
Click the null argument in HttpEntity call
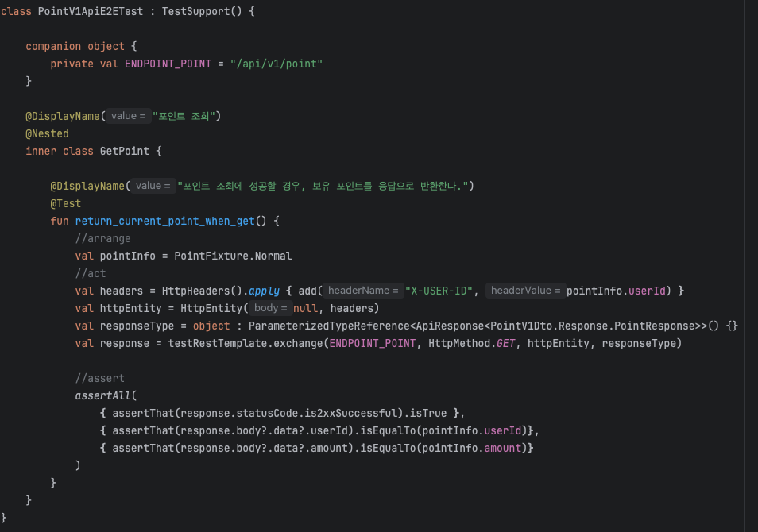305,308
